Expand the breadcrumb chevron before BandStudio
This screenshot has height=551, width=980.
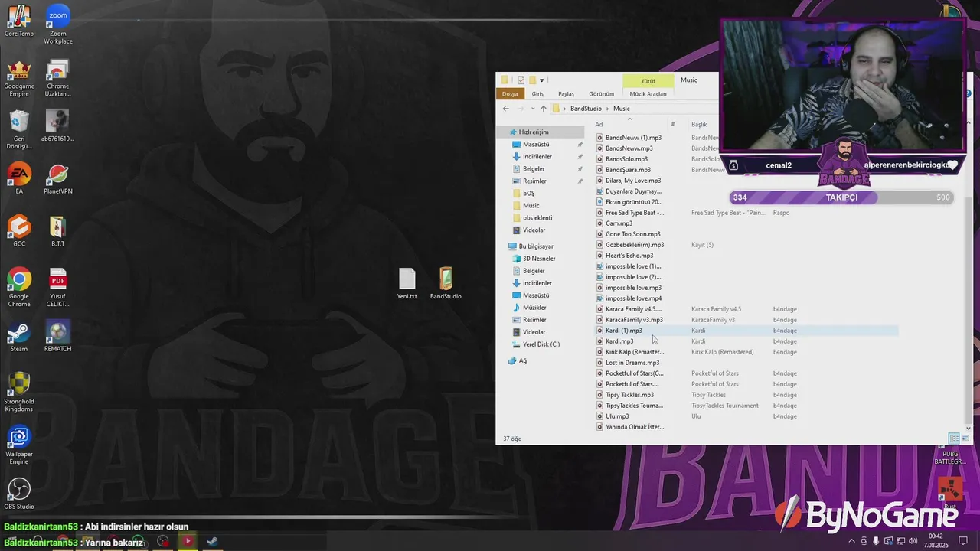tap(564, 109)
